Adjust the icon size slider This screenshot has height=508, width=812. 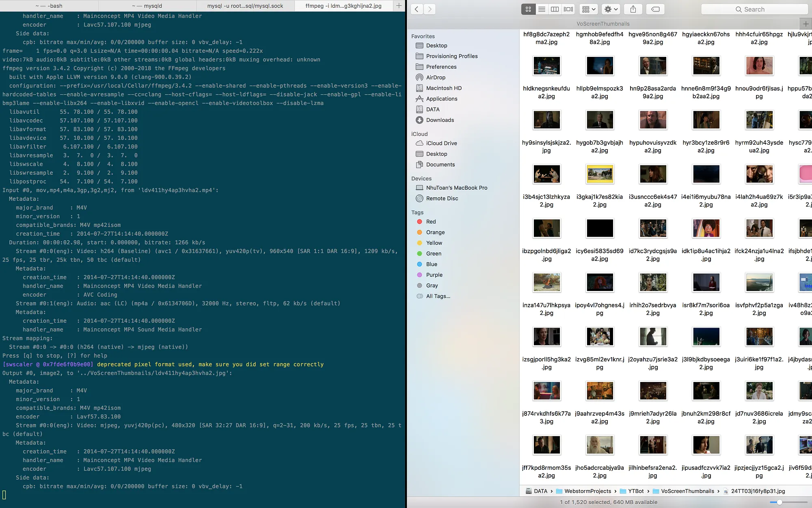coord(779,502)
